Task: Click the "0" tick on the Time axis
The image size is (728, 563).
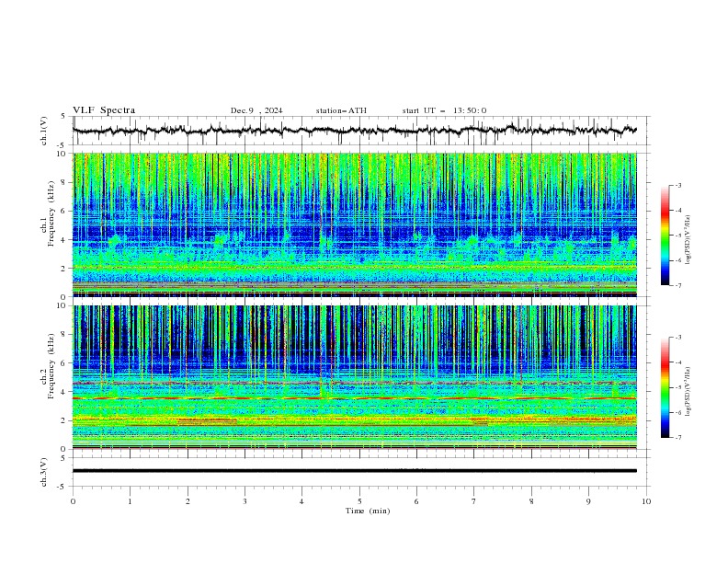Action: point(73,501)
